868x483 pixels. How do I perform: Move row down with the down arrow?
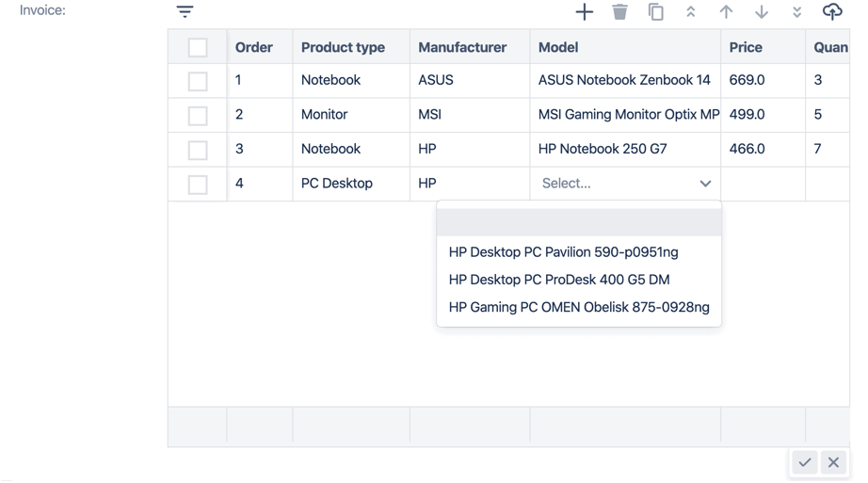click(x=762, y=11)
